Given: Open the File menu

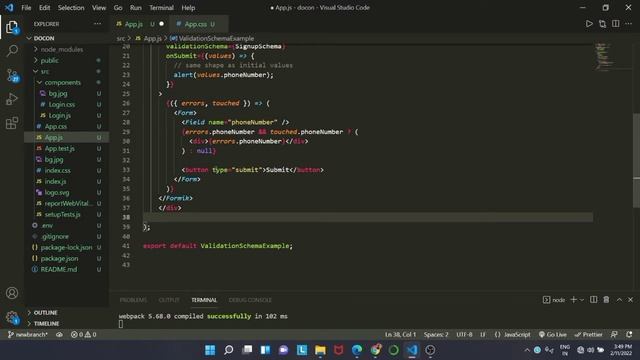Looking at the screenshot, I should (x=26, y=8).
